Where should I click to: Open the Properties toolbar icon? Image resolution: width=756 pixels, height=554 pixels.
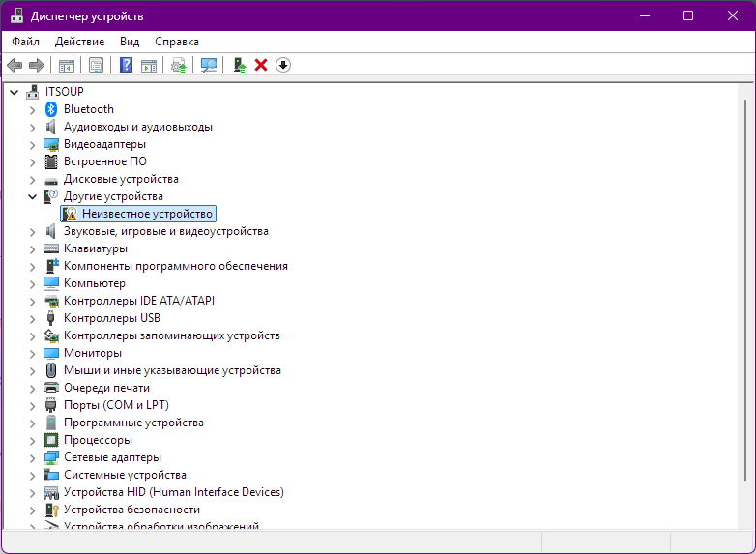click(96, 65)
